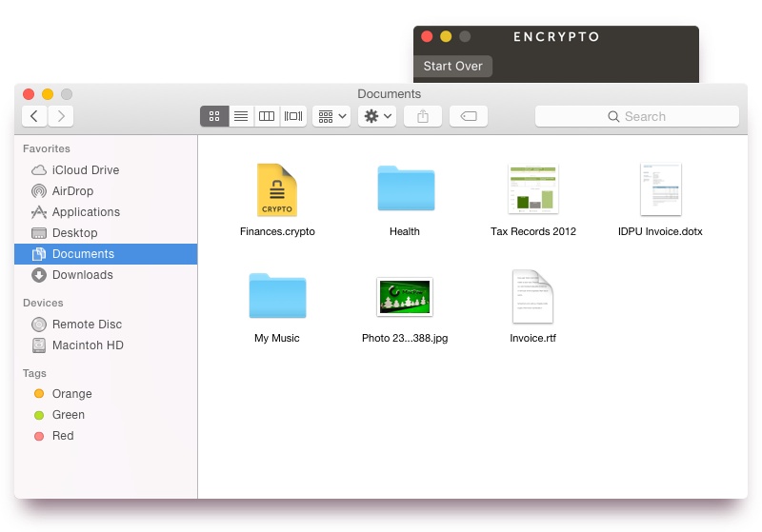Viewport: 762px width, 532px height.
Task: Open the item arrangement dropdown
Action: (332, 116)
